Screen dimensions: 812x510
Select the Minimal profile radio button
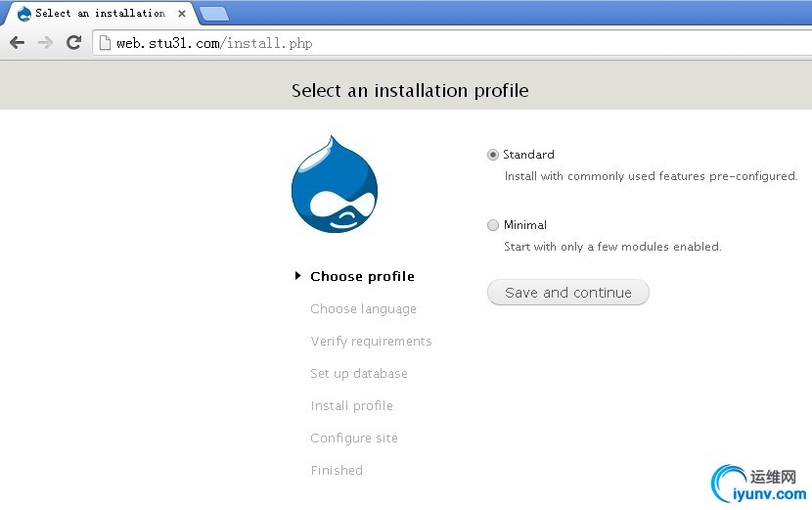[493, 225]
